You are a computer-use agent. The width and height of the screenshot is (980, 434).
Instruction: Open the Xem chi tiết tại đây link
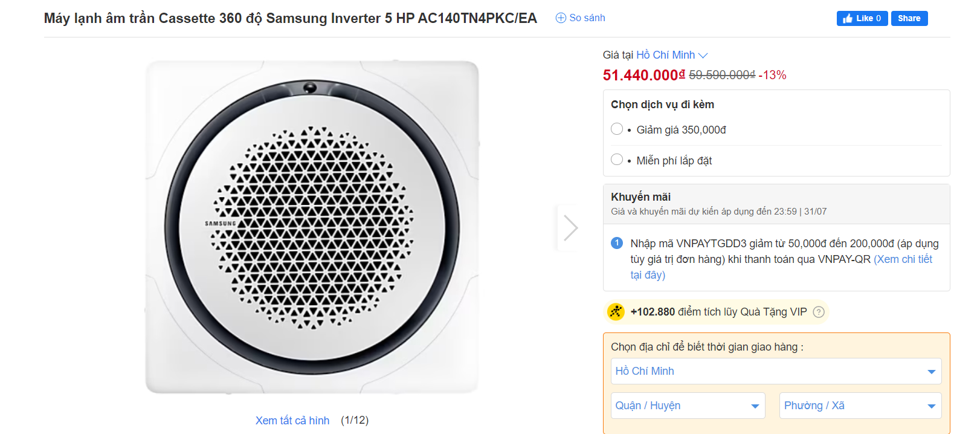(903, 259)
